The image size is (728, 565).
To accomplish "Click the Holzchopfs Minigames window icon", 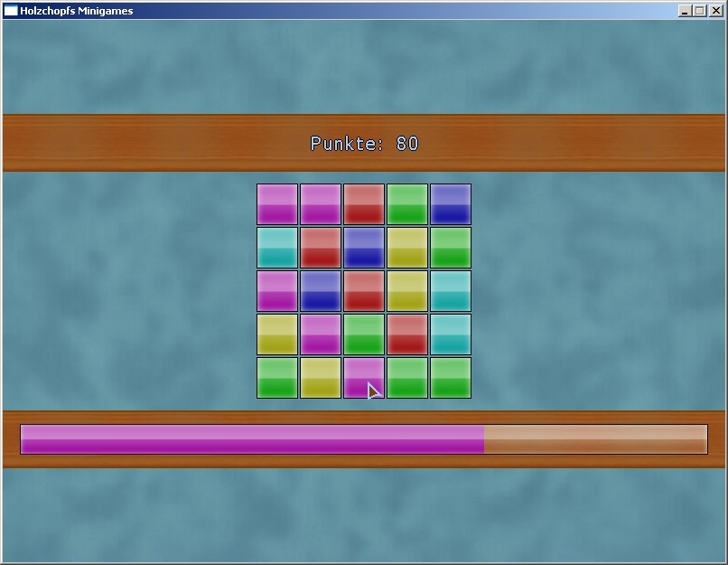I will click(x=11, y=10).
